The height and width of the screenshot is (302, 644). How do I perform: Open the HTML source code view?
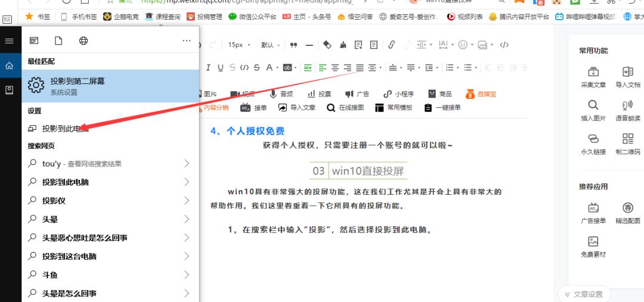[x=504, y=45]
